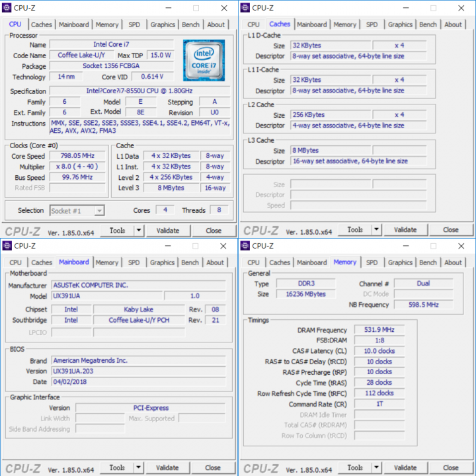Screen dimensions: 476x476
Task: Click Close button in the Caches tab window
Action: (451, 229)
